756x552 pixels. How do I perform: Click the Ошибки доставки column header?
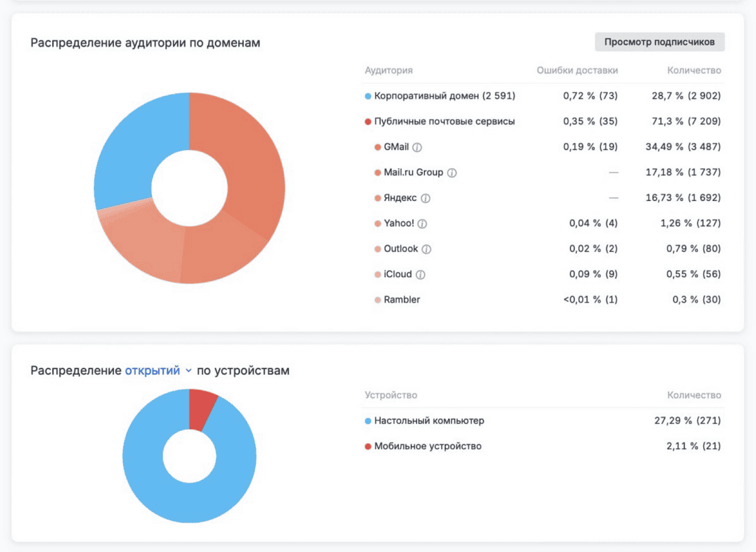point(577,71)
